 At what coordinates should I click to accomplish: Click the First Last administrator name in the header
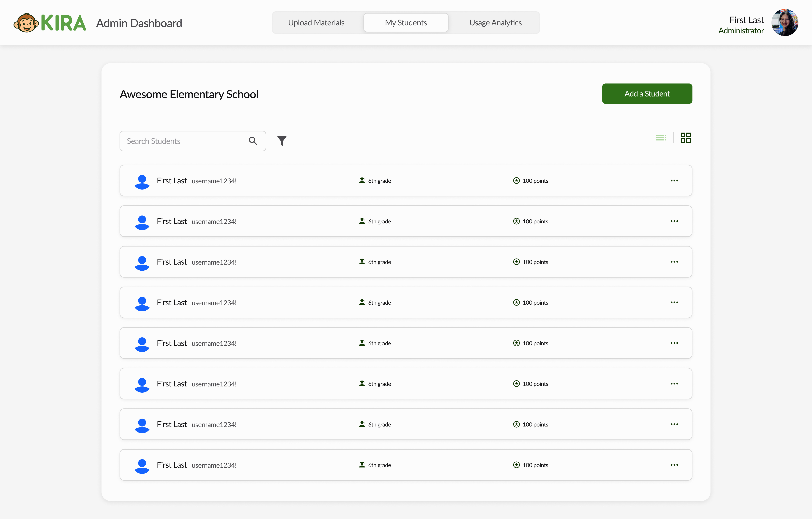pos(747,20)
